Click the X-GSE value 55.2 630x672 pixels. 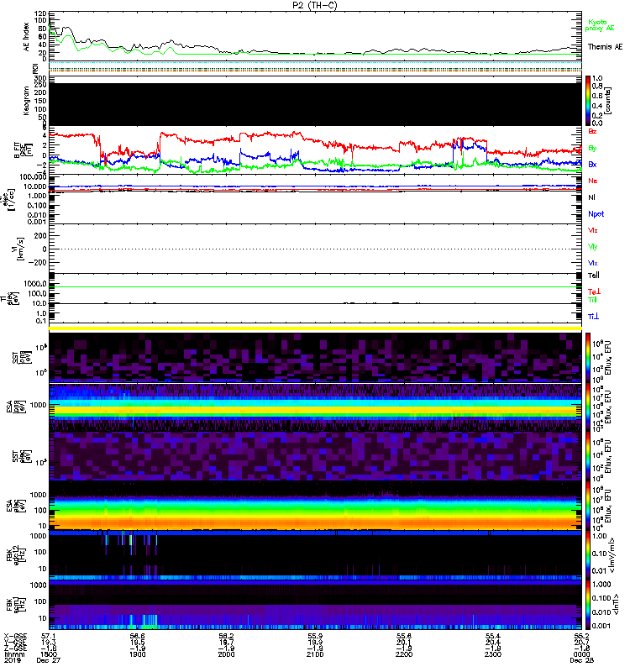[581, 636]
